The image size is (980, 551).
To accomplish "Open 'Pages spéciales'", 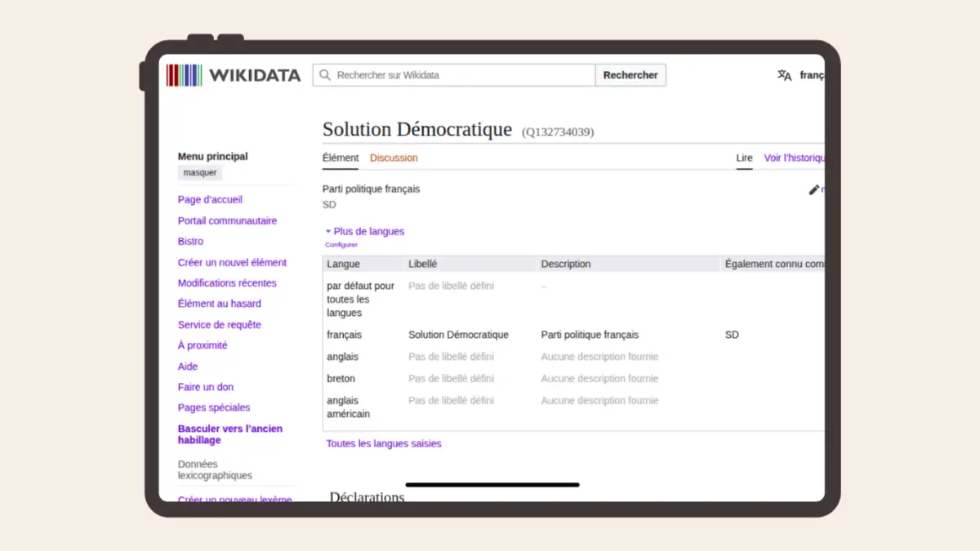I will [214, 407].
